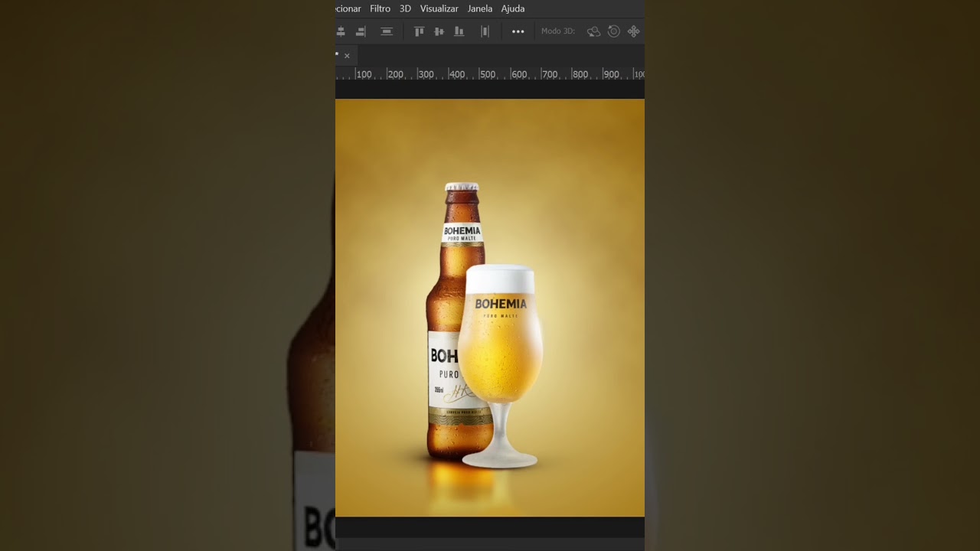Click the 500 mark on horizontal ruler
The height and width of the screenshot is (551, 980).
pyautogui.click(x=487, y=74)
